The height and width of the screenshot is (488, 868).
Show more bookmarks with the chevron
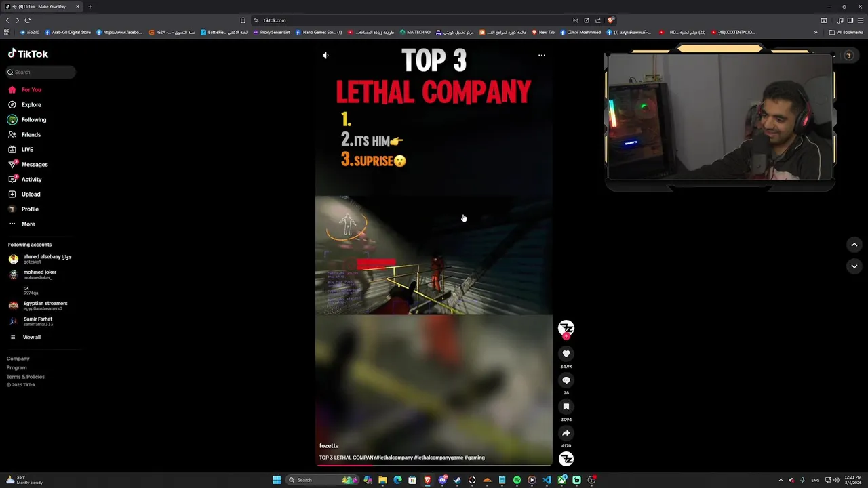pos(816,32)
